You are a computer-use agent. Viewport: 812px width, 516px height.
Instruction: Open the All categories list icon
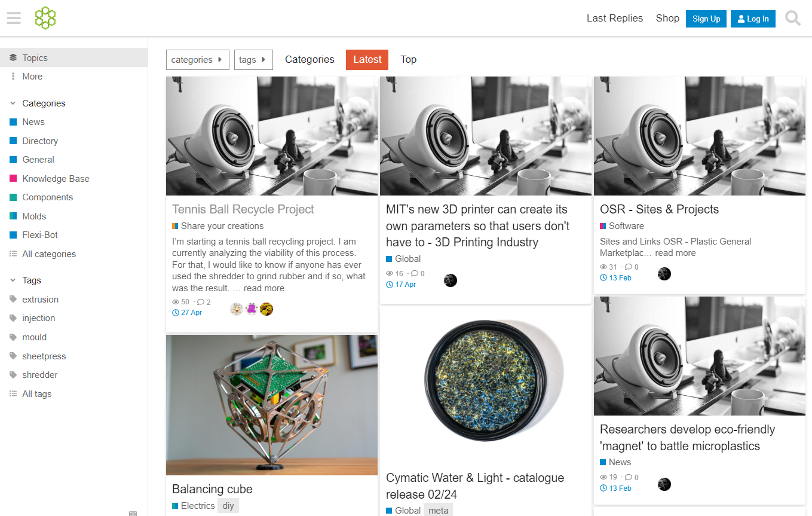pyautogui.click(x=13, y=254)
